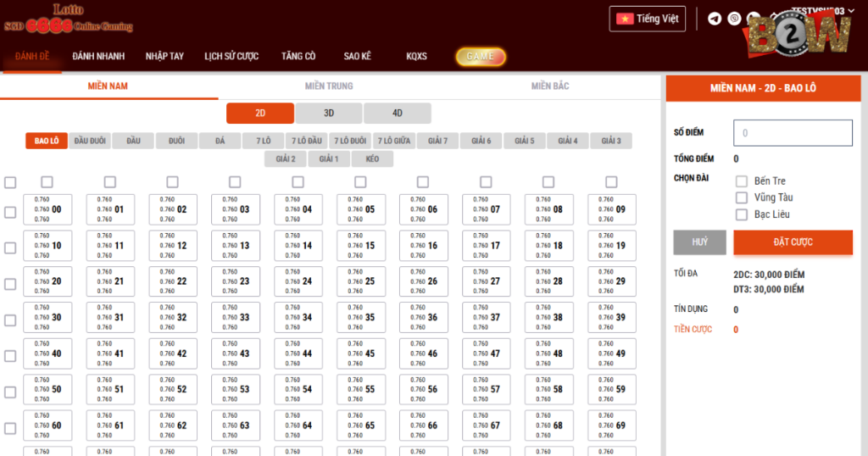The width and height of the screenshot is (868, 456).
Task: Check the Bạc Liêu station option
Action: click(x=741, y=214)
